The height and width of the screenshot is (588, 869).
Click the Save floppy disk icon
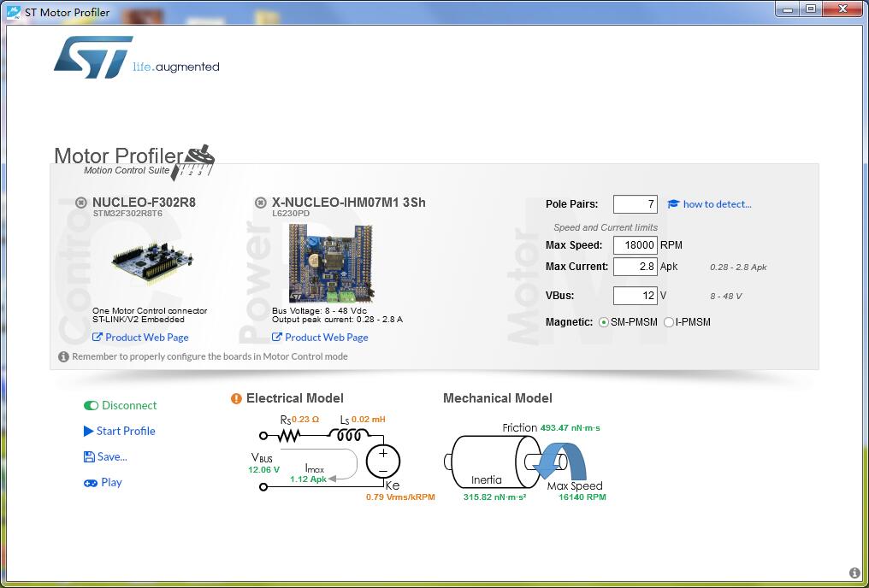pyautogui.click(x=89, y=456)
